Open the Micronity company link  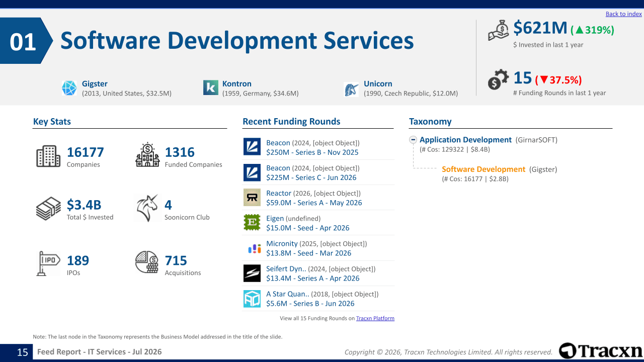(x=282, y=243)
